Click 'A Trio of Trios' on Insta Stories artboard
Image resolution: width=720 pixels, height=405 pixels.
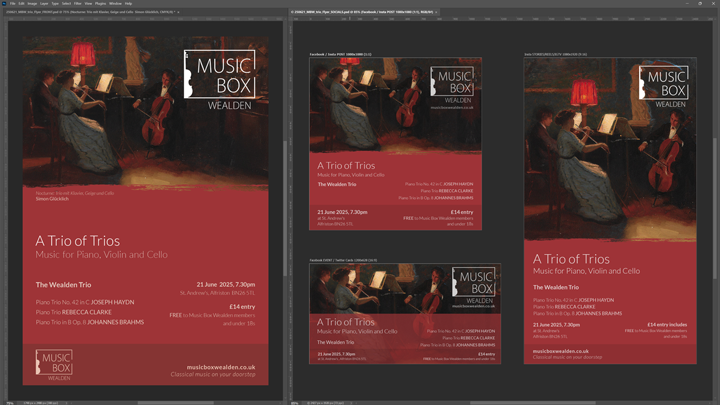571,259
